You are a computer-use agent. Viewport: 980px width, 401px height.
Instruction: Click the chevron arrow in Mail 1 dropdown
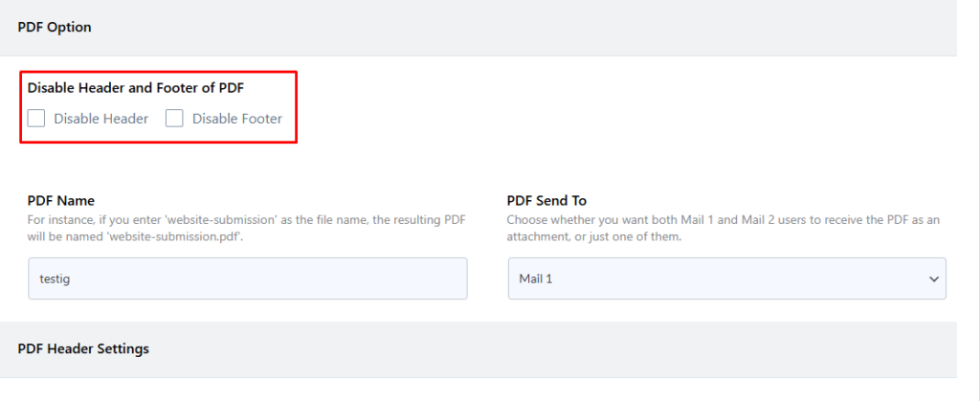point(934,279)
